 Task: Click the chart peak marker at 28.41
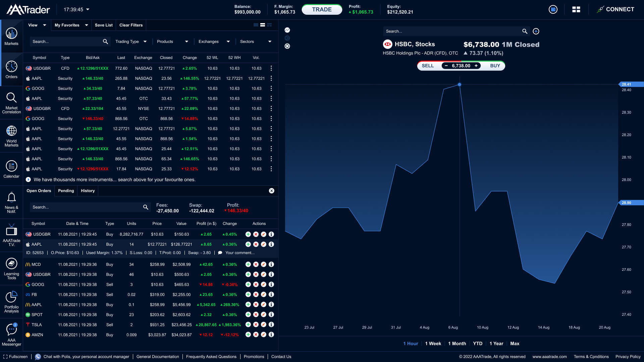click(x=460, y=84)
